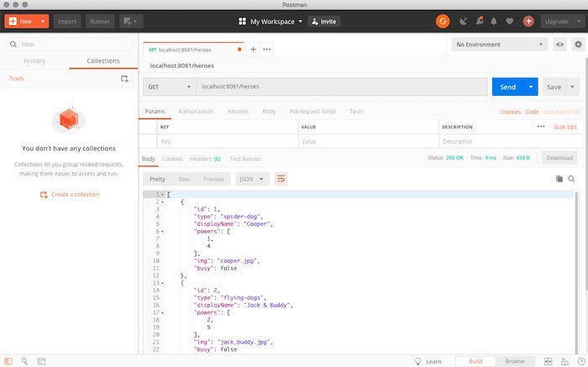Open the request Headers tab

(x=238, y=112)
